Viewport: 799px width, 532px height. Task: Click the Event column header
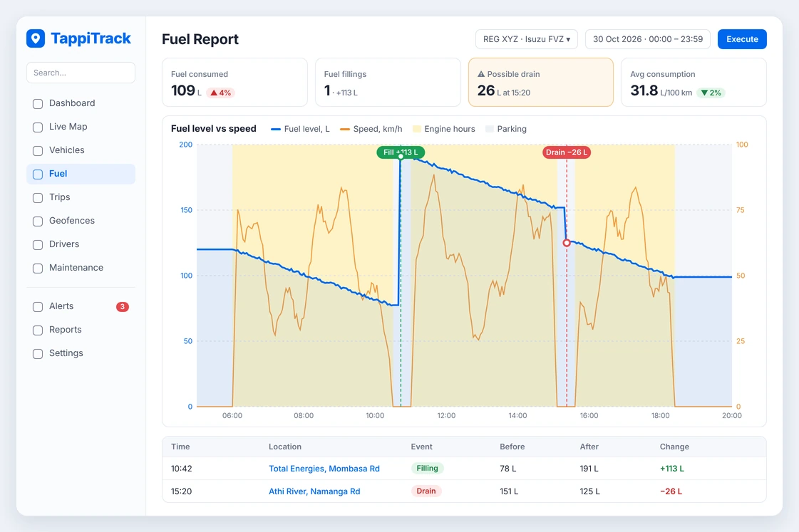click(x=421, y=447)
